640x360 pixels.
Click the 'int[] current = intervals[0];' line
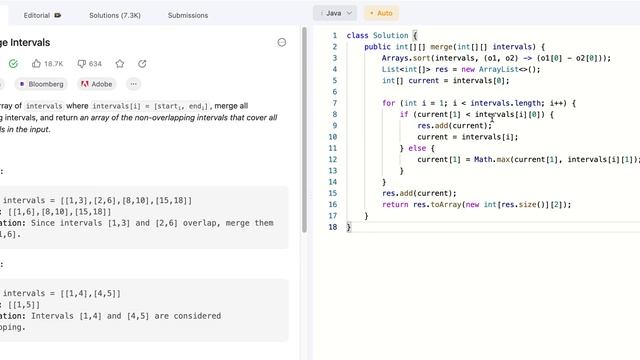[x=445, y=80]
